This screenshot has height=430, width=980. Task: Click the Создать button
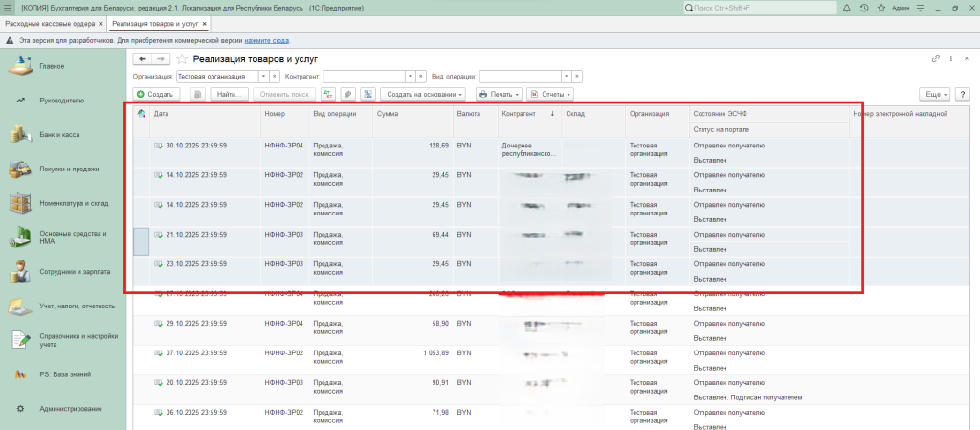coord(155,95)
